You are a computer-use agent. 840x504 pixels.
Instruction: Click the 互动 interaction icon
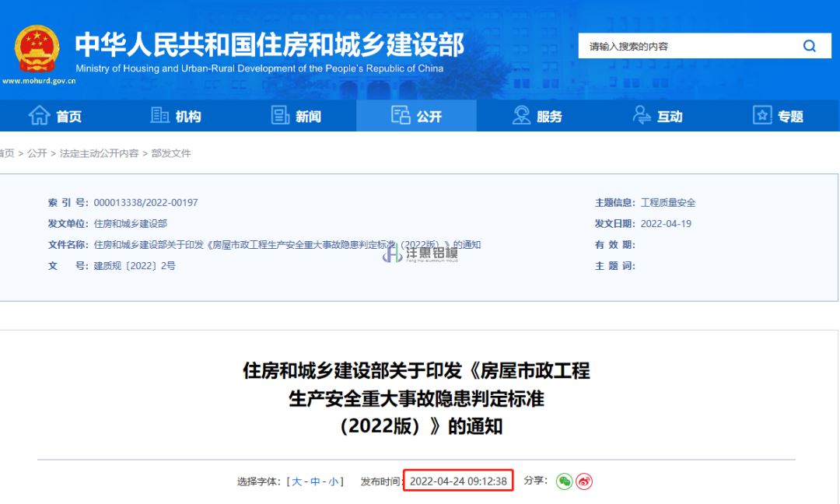tap(642, 116)
